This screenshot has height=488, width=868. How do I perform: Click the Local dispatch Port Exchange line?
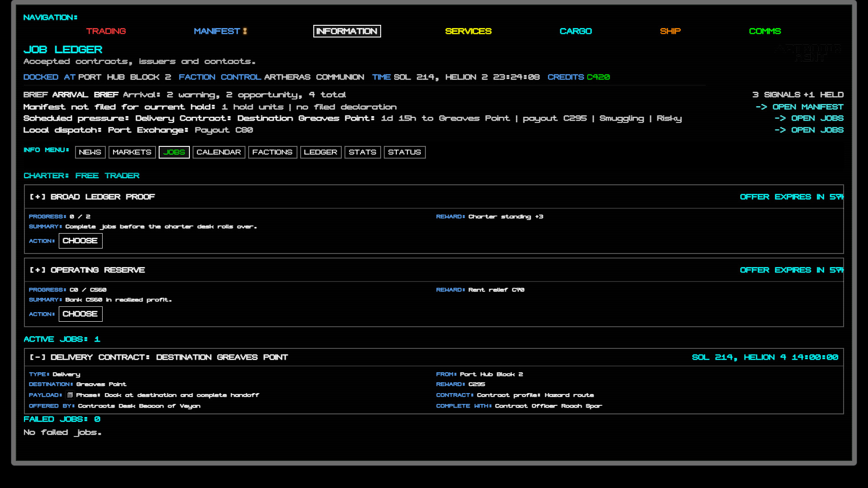pyautogui.click(x=138, y=130)
